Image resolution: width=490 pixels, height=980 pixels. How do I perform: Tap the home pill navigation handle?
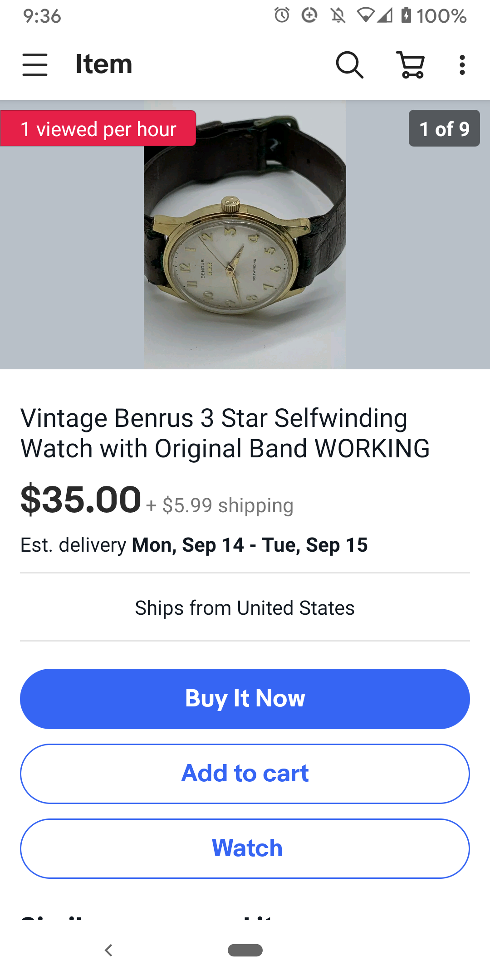tap(245, 950)
